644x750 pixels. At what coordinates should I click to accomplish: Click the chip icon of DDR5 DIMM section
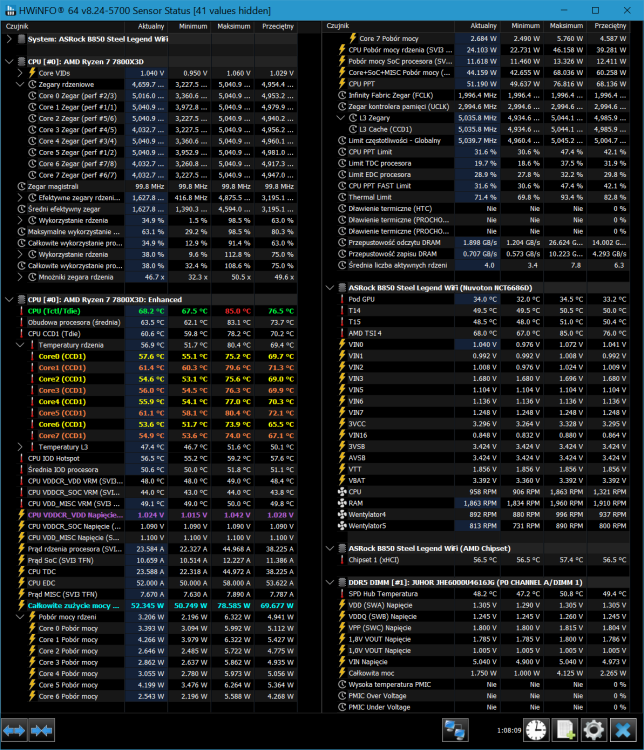coord(342,583)
